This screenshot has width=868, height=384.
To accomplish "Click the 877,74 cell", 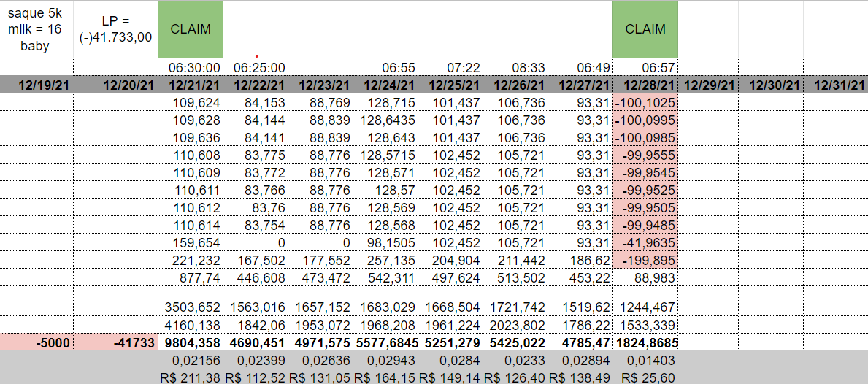I will [x=191, y=277].
